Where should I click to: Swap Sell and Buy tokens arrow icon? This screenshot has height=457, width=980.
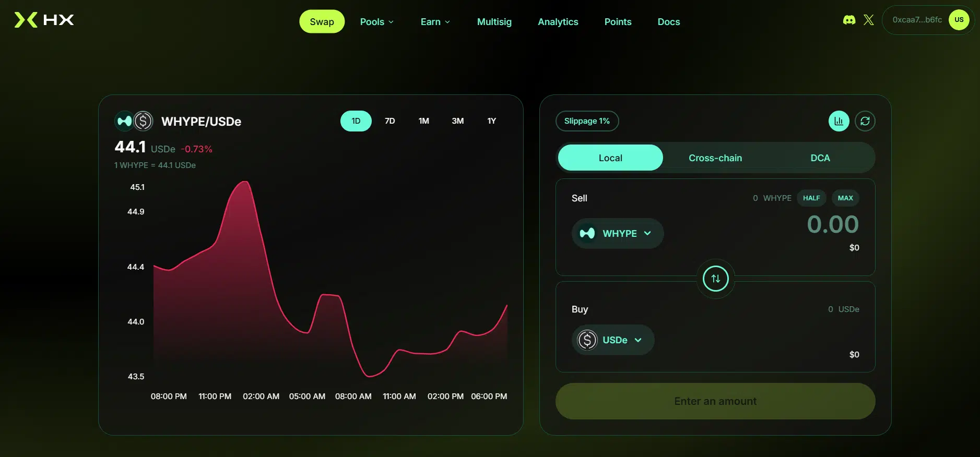click(x=716, y=279)
